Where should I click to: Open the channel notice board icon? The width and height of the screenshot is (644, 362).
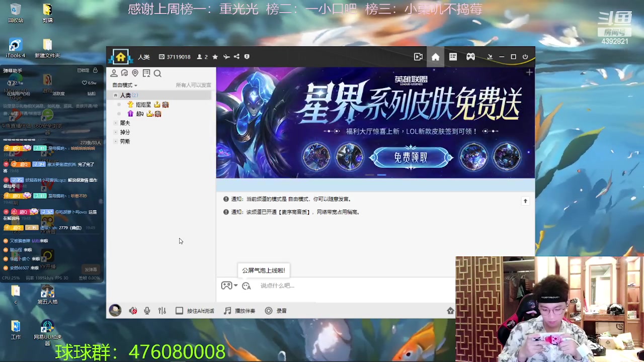[146, 73]
